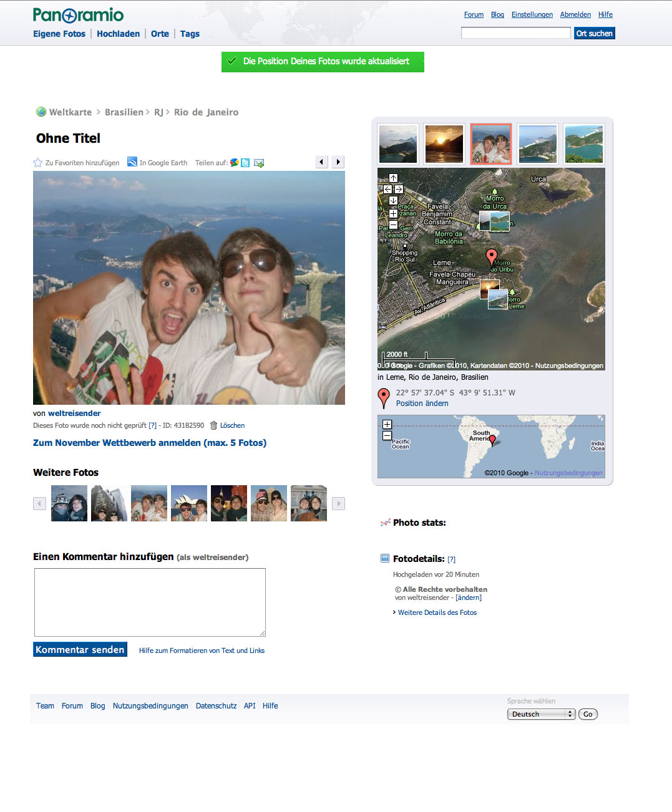
Task: Expand Weitere Details des Fotos
Action: click(437, 612)
